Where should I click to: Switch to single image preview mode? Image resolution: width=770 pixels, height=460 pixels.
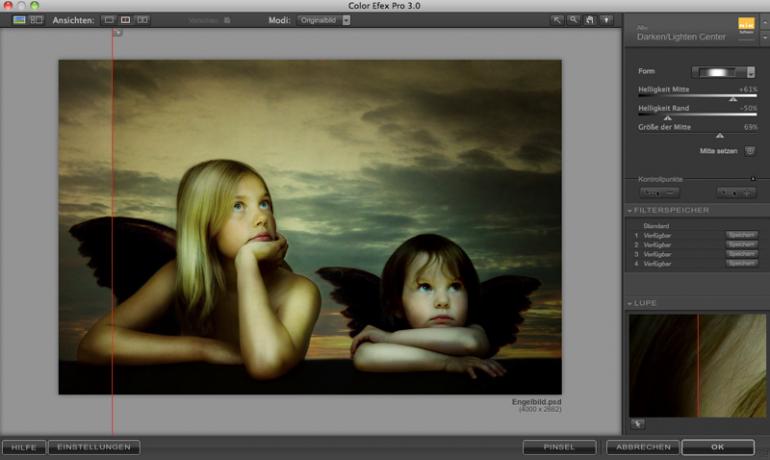point(19,20)
